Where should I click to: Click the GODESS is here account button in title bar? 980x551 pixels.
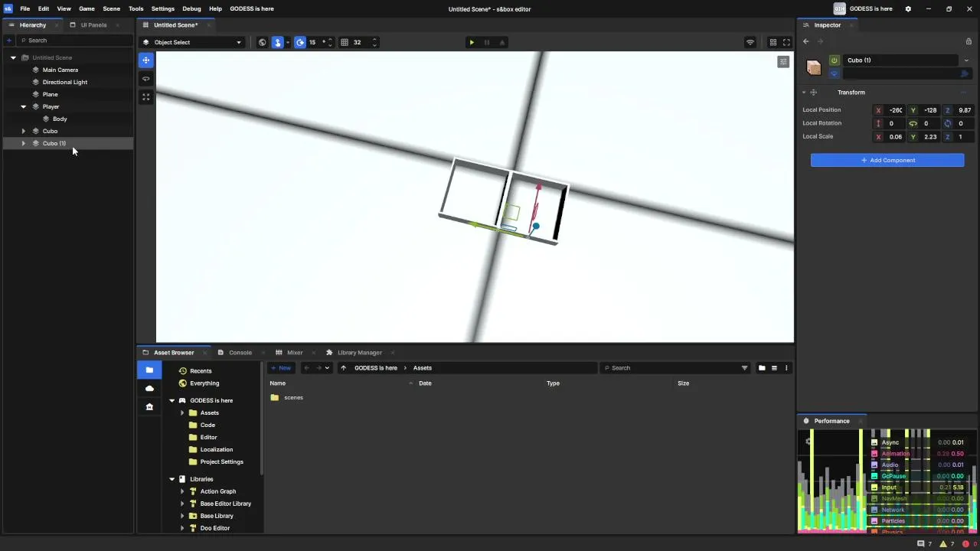click(x=863, y=9)
